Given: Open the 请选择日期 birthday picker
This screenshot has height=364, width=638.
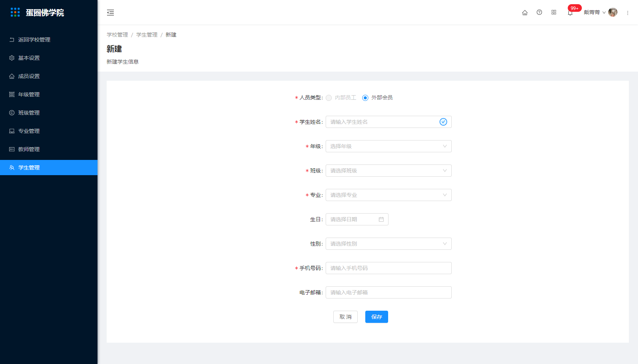Looking at the screenshot, I should pyautogui.click(x=357, y=219).
